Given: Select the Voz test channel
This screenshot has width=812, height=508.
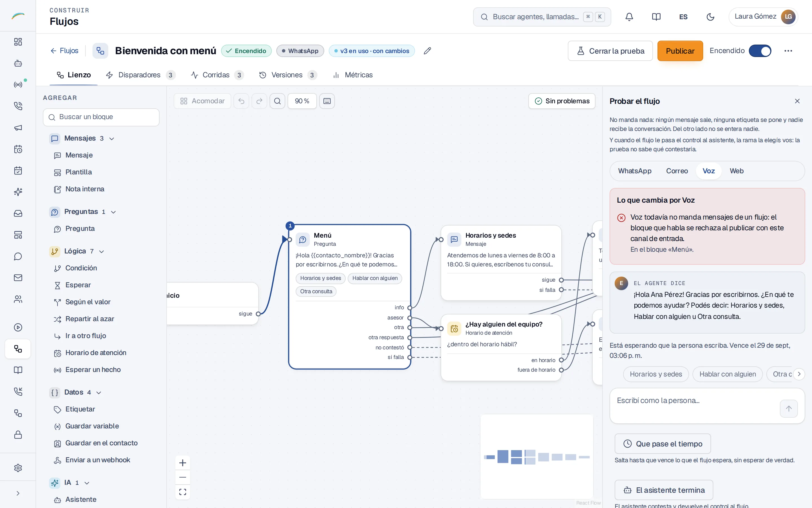Looking at the screenshot, I should tap(709, 171).
